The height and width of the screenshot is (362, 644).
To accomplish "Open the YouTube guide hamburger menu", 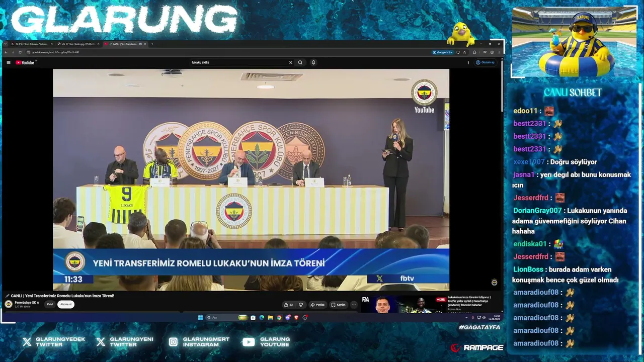I will click(x=9, y=62).
